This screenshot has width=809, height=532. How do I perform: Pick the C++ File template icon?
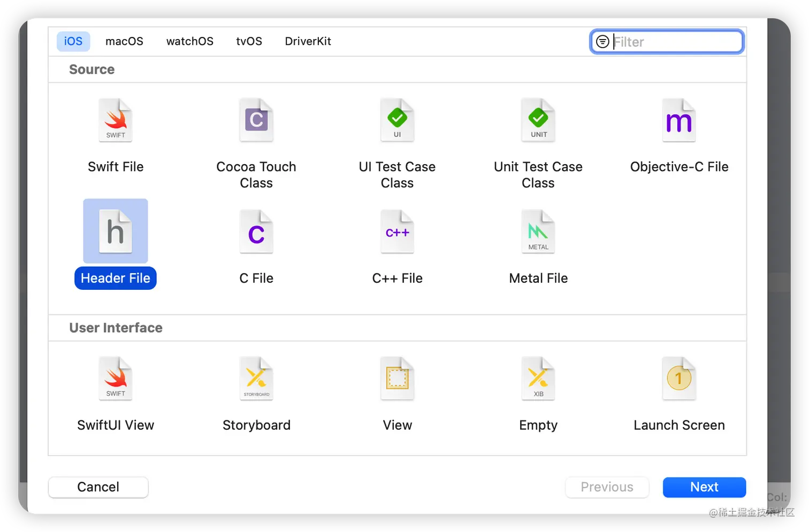[397, 232]
